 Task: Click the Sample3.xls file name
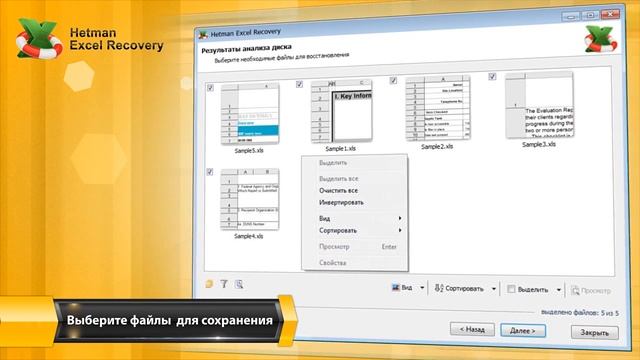539,144
